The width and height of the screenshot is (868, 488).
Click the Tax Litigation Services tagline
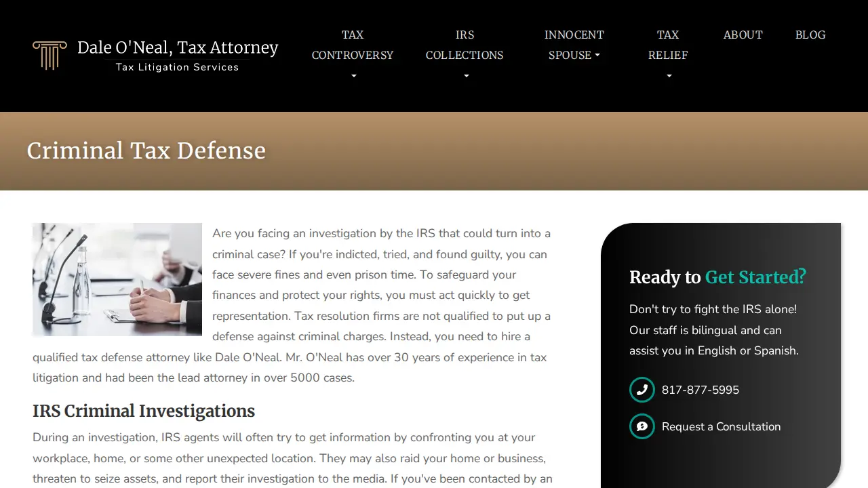click(178, 67)
